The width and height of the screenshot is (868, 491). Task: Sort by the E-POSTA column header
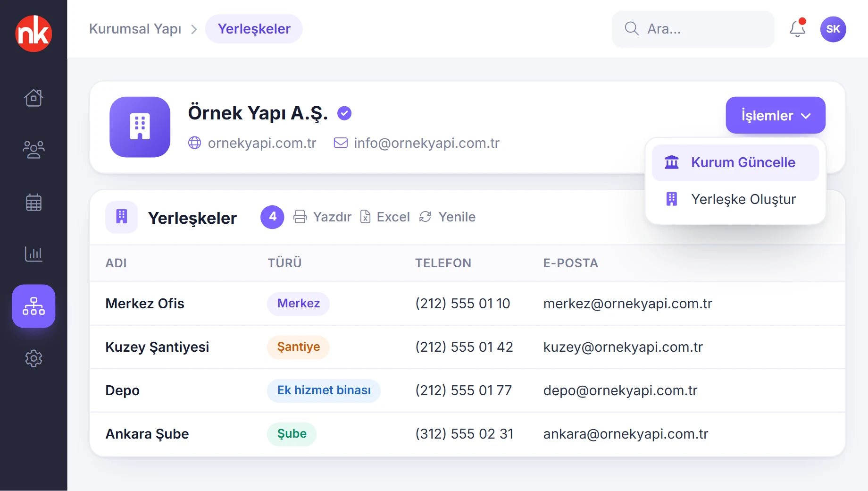(570, 263)
